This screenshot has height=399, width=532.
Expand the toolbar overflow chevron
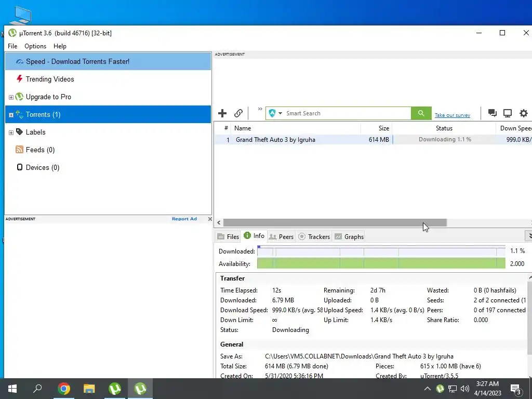point(260,109)
